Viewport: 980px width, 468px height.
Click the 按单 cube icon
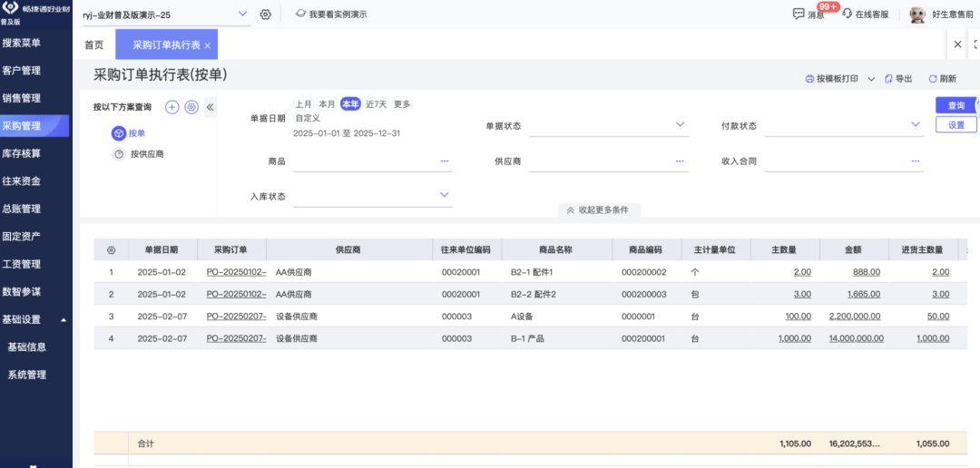tap(119, 133)
